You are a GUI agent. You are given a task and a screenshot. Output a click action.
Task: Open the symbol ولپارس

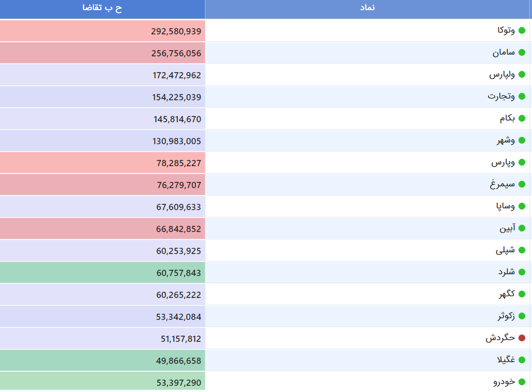(x=502, y=75)
